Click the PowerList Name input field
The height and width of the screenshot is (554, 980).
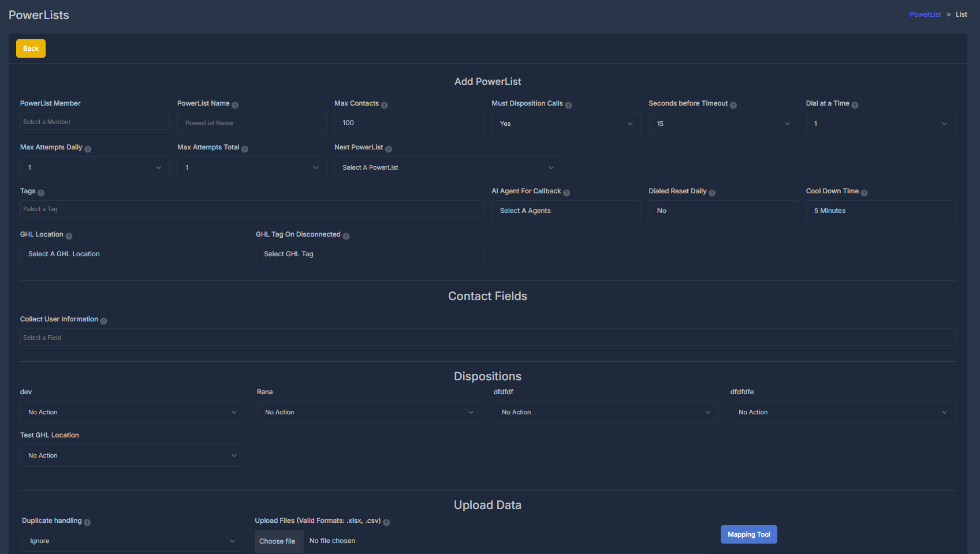click(x=252, y=123)
